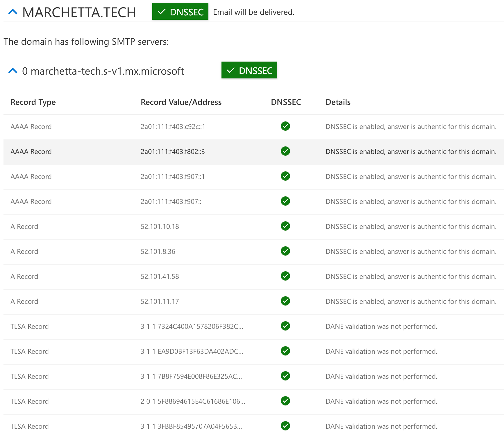Select TLSA value 3 1 1 3FBBF85495707A04F565B...
This screenshot has width=504, height=438.
pos(191,426)
